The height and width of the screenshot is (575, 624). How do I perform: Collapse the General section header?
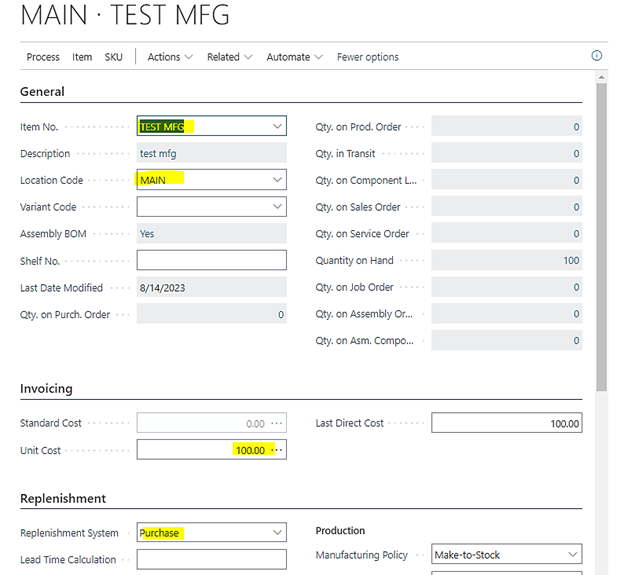42,92
